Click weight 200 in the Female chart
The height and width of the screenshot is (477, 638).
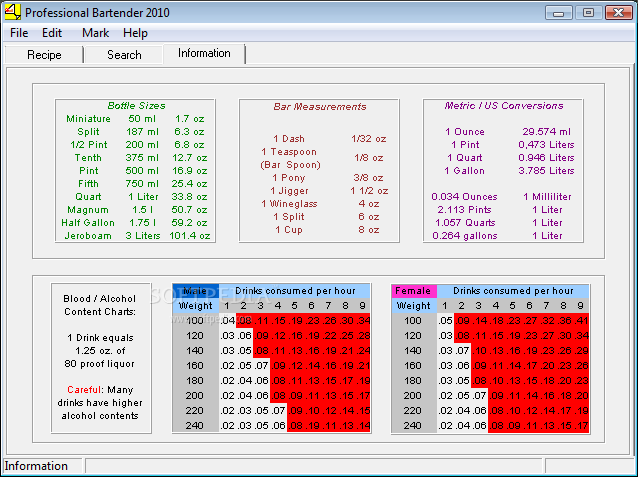click(x=413, y=396)
